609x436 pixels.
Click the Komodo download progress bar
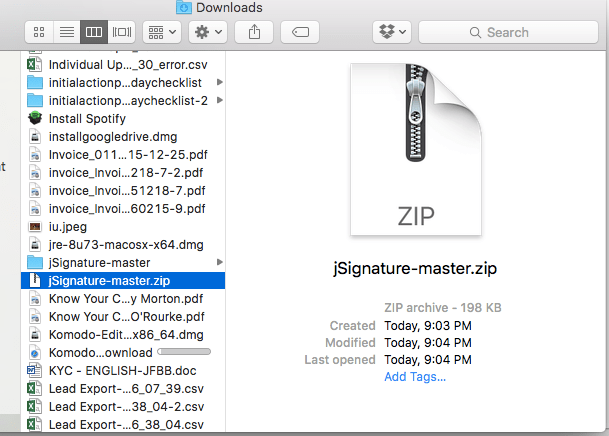pos(184,352)
